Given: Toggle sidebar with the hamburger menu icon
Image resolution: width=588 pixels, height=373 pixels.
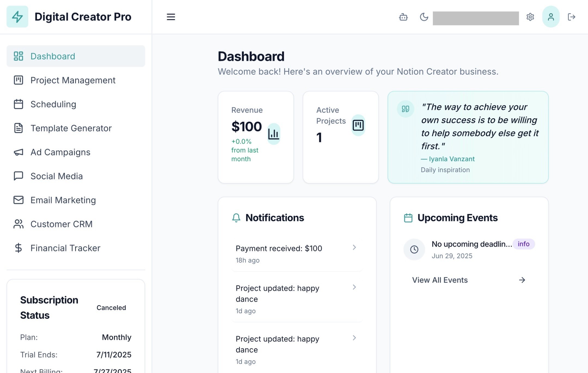Looking at the screenshot, I should pos(171,17).
